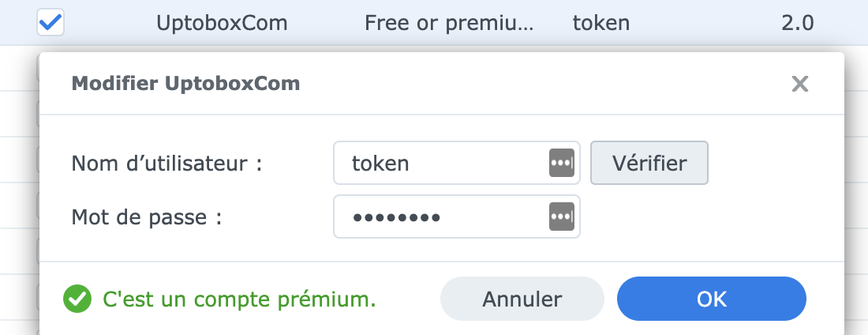Image resolution: width=868 pixels, height=335 pixels.
Task: Toggle the partly hidden checkbox just below UptoboxCom's
Action: tap(37, 69)
